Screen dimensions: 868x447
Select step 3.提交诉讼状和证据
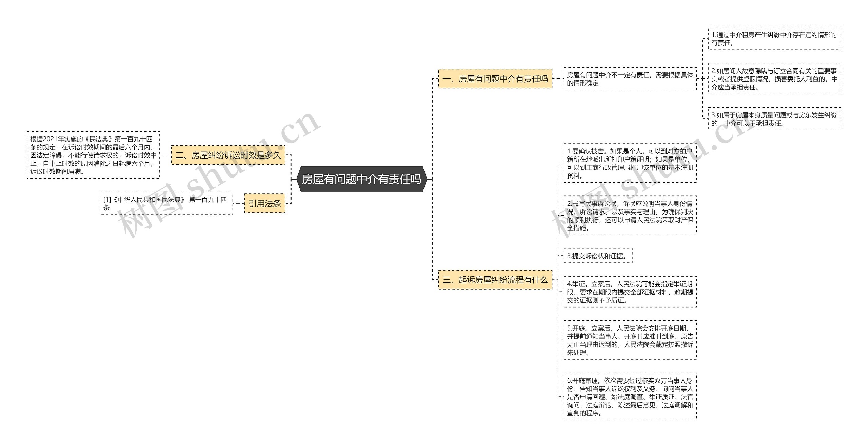tap(598, 256)
